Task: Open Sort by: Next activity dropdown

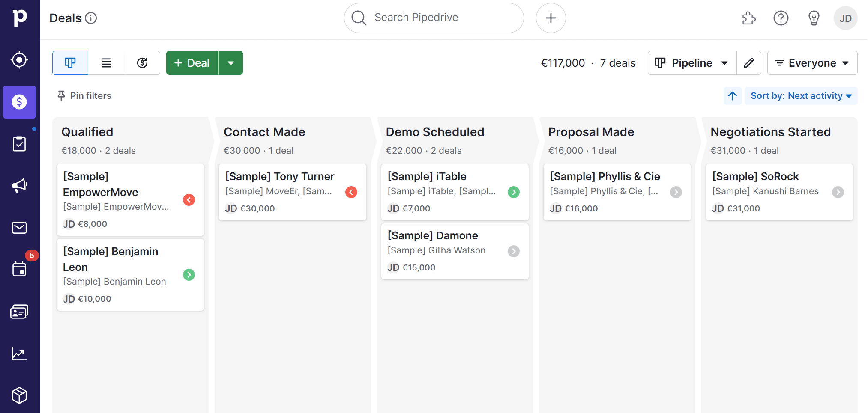Action: coord(801,96)
